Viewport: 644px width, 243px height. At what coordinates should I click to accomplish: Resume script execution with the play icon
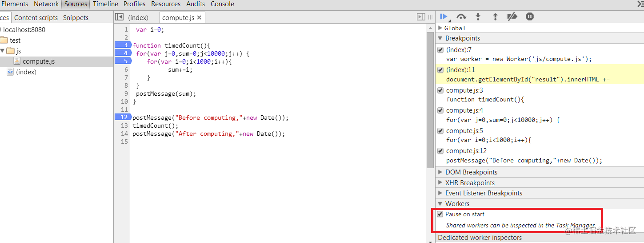pos(444,16)
